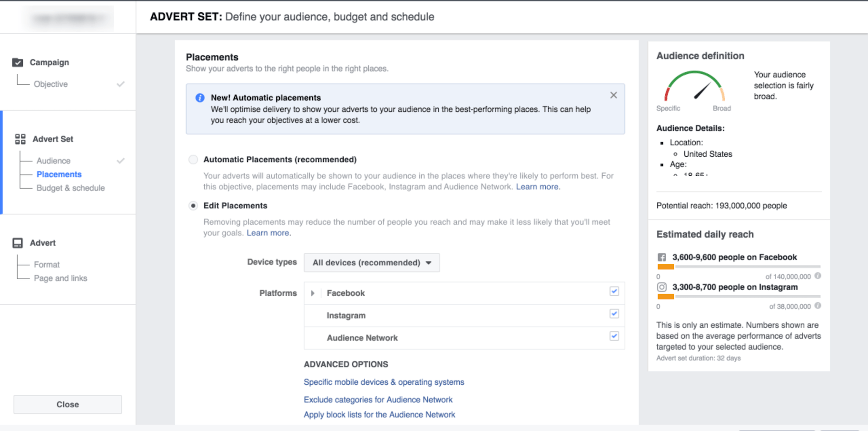The width and height of the screenshot is (868, 431).
Task: Dismiss the Automatic placements notice
Action: pos(613,95)
